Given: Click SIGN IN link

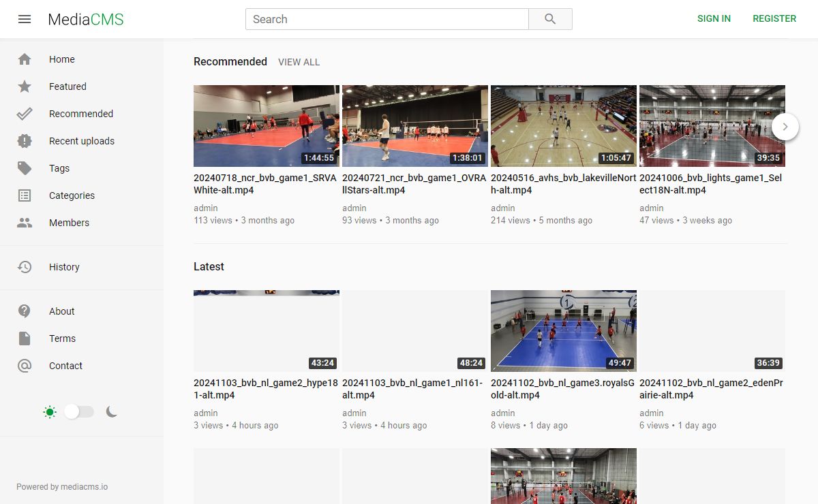Looking at the screenshot, I should coord(714,19).
